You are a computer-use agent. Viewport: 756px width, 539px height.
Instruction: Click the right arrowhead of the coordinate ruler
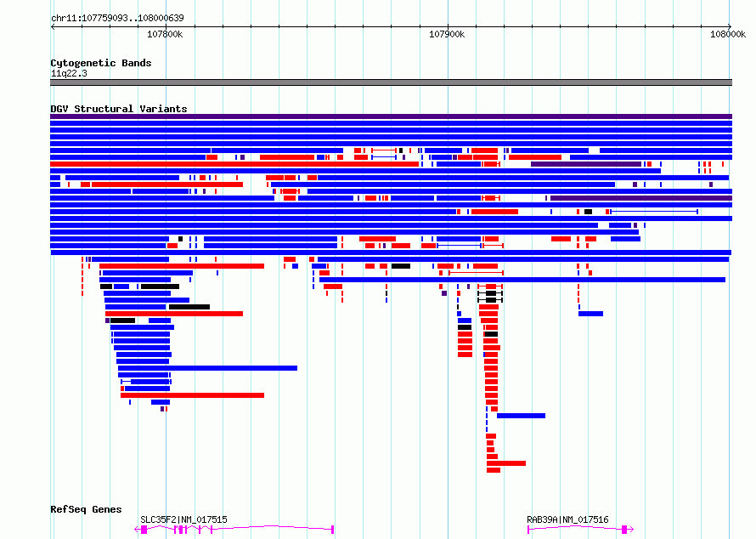(x=730, y=26)
